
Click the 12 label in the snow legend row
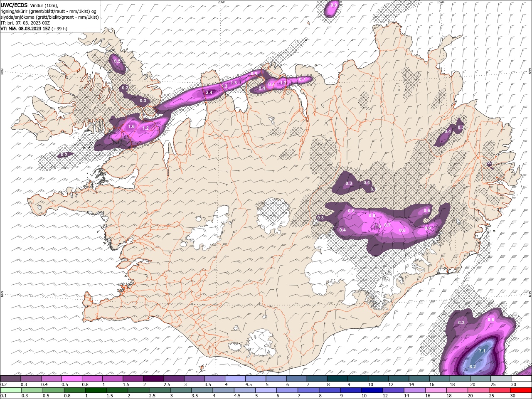(x=391, y=384)
